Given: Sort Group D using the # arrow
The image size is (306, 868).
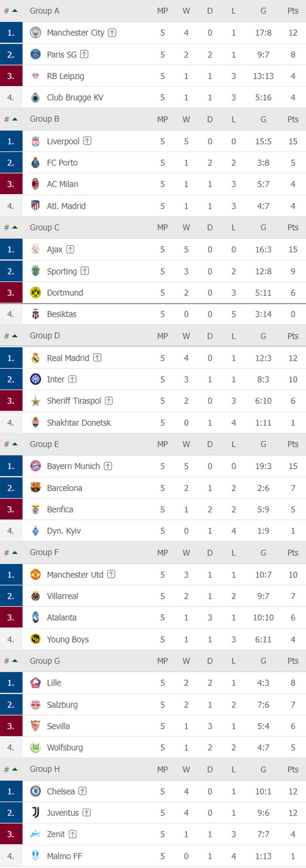Looking at the screenshot, I should click(x=15, y=336).
